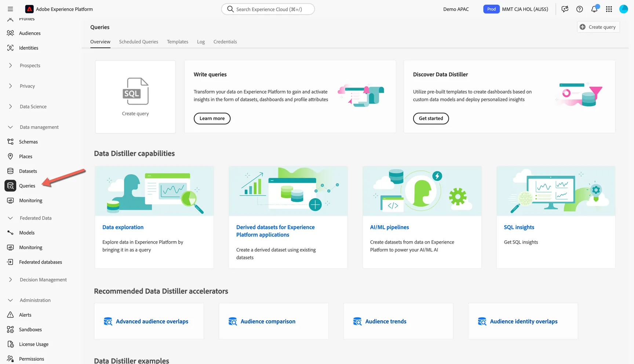
Task: Click the Models sidebar icon
Action: pos(10,233)
